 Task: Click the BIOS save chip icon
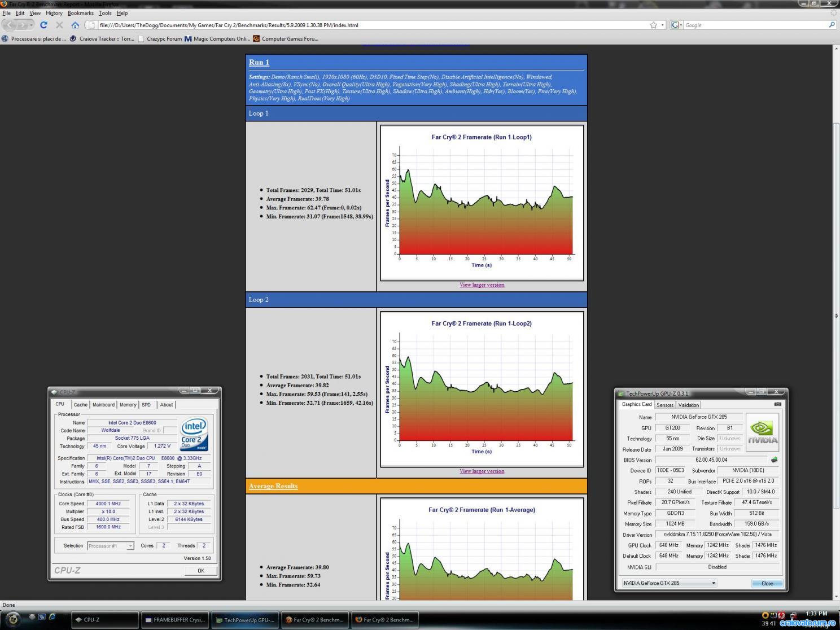(774, 460)
